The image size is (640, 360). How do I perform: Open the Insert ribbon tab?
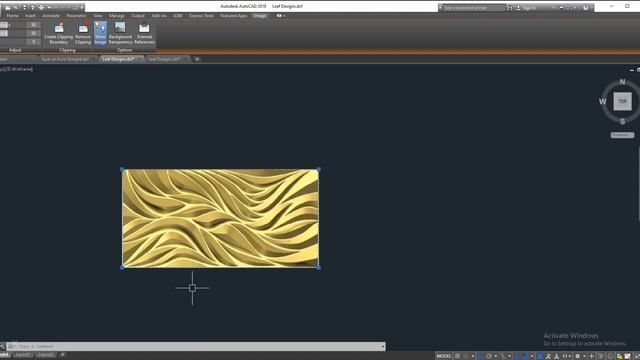point(30,16)
